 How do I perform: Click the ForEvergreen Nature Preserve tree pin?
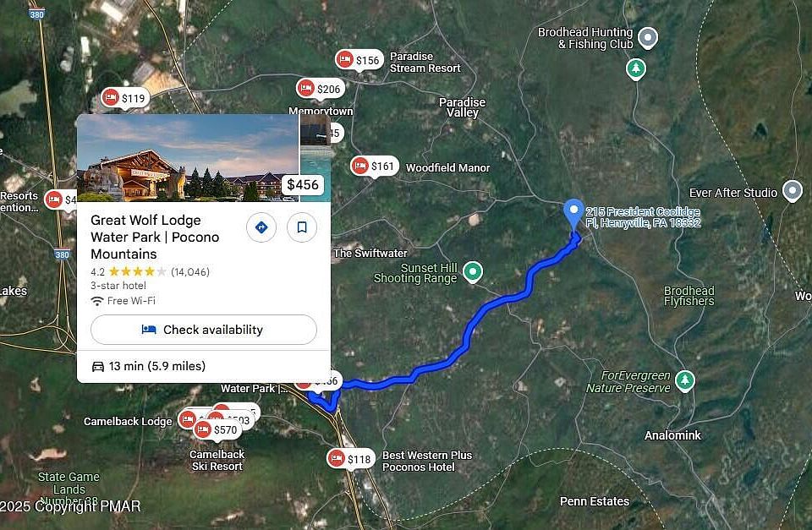coord(684,381)
